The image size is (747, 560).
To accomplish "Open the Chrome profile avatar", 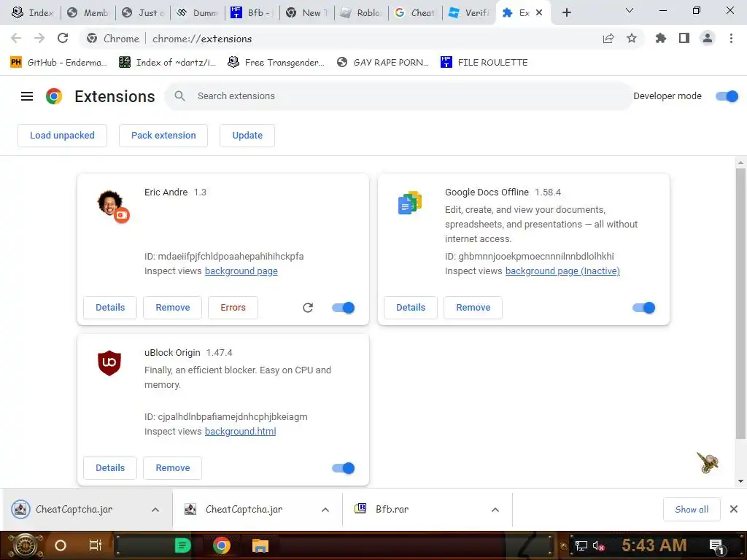I will (x=708, y=38).
